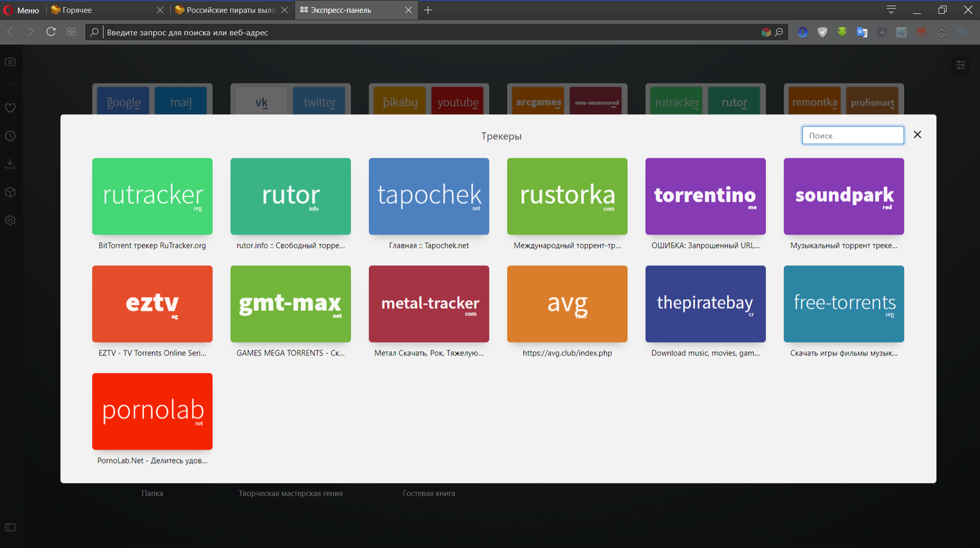Open the grey picture thumbnail extension icon
The image size is (980, 548).
coord(902,32)
